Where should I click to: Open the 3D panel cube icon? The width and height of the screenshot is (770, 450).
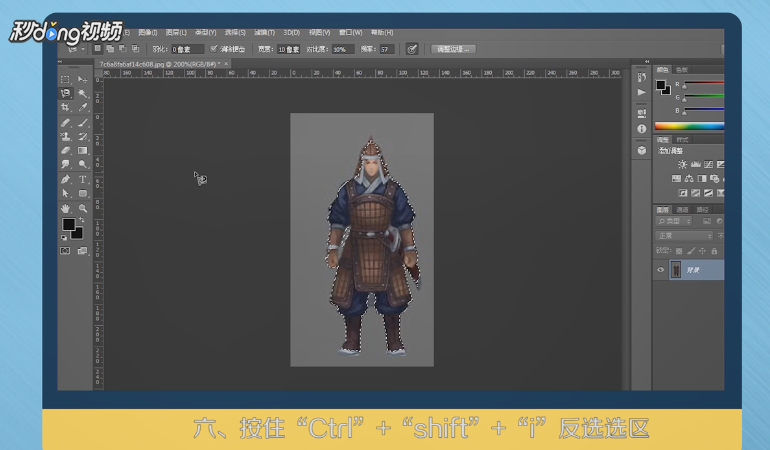[x=641, y=150]
